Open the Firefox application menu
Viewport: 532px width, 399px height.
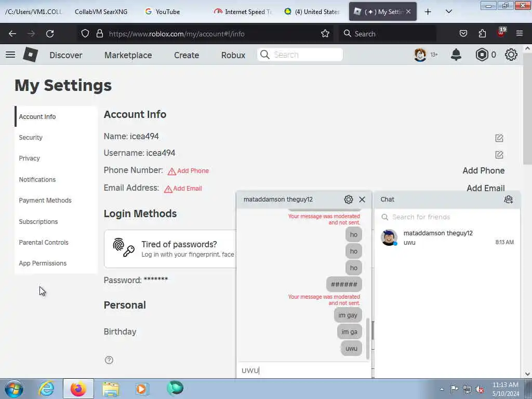[x=520, y=33]
